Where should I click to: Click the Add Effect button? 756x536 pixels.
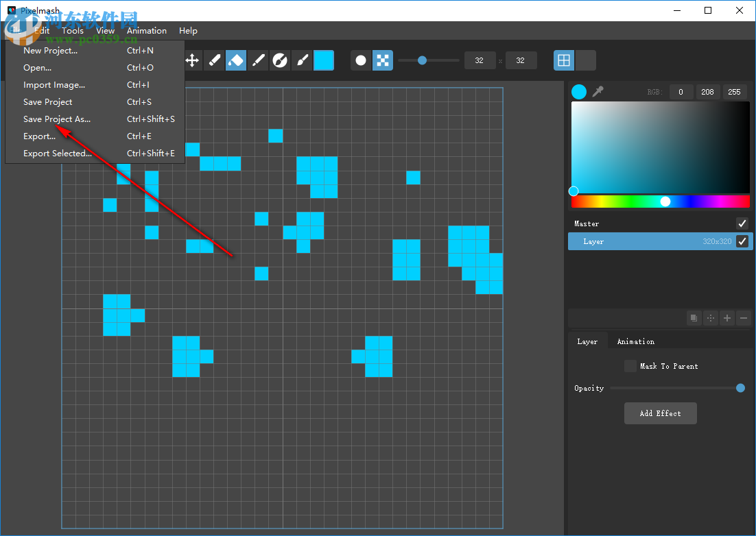point(660,413)
